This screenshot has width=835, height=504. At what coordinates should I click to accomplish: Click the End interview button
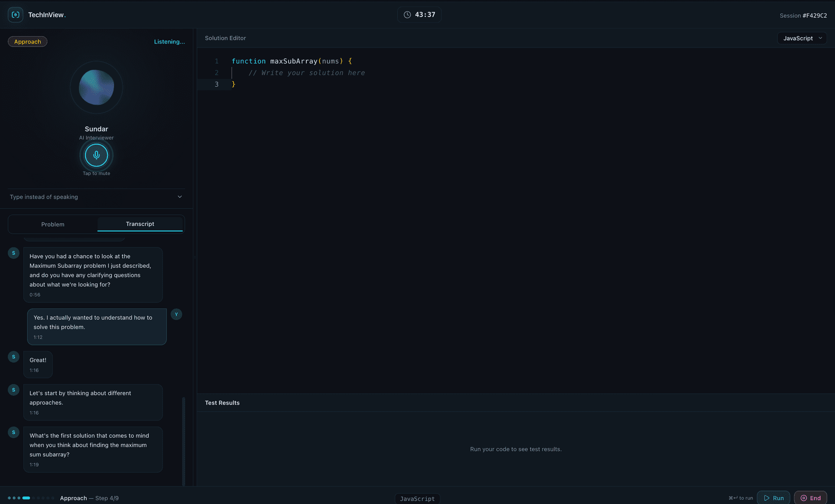point(811,498)
